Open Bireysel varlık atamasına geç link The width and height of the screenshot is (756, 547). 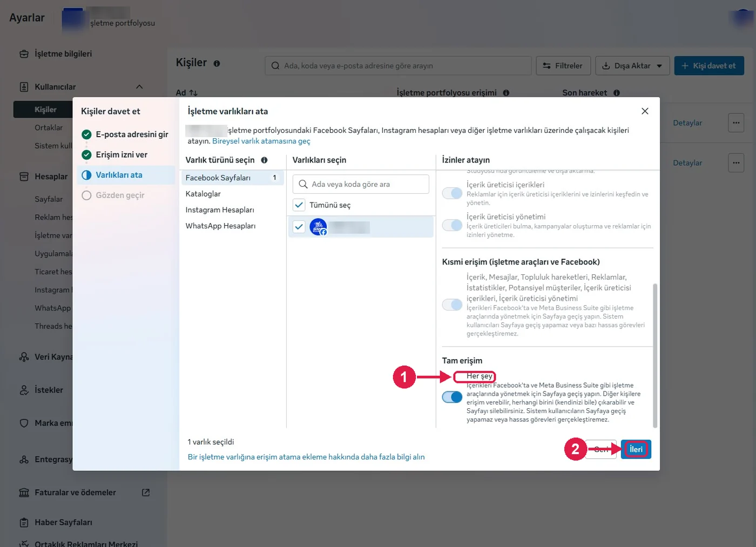click(261, 141)
